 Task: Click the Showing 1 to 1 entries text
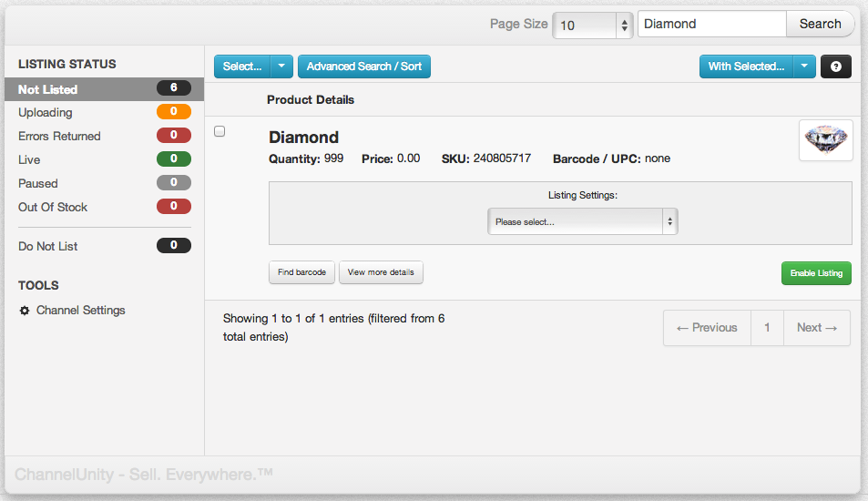(x=333, y=328)
